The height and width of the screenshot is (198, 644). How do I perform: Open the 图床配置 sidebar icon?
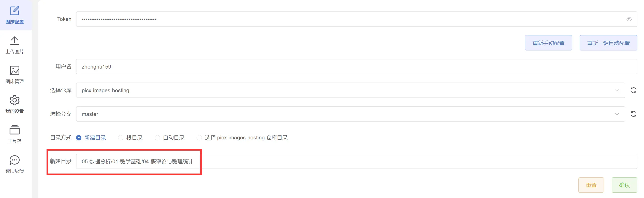click(14, 11)
